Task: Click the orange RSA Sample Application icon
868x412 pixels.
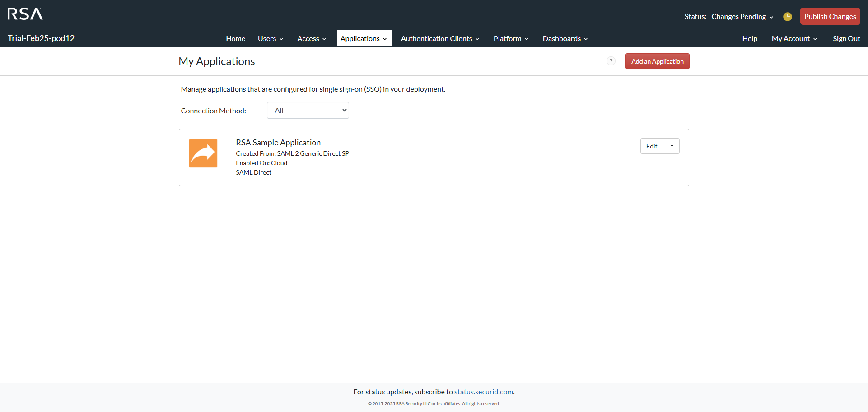Action: (203, 153)
